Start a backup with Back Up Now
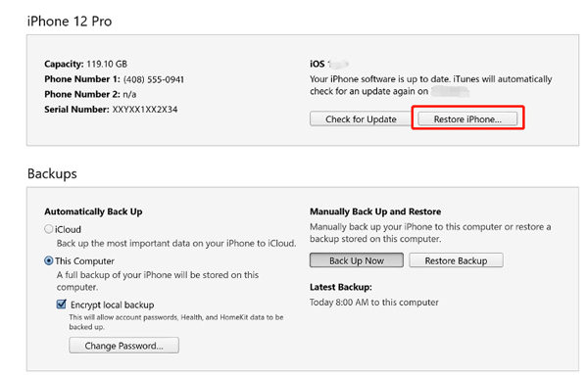 357,260
